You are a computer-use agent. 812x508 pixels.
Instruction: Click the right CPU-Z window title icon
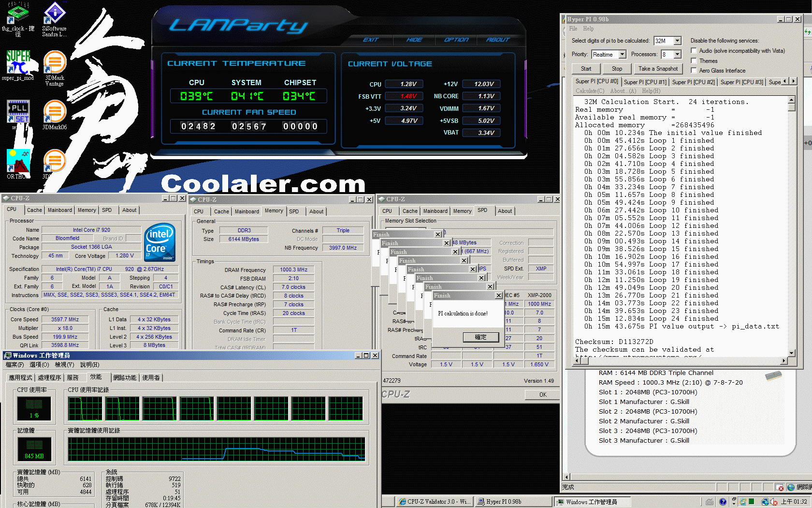click(381, 199)
